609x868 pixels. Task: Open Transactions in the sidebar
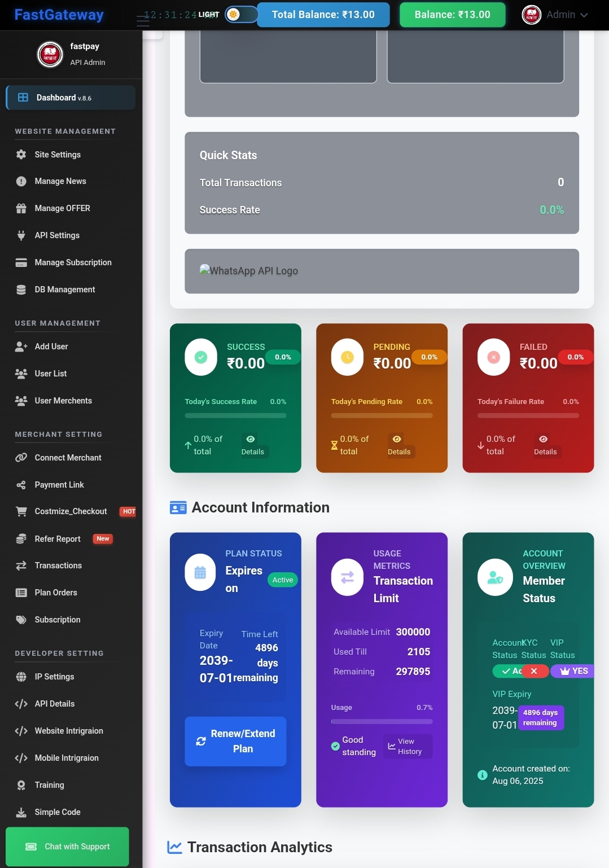point(58,565)
